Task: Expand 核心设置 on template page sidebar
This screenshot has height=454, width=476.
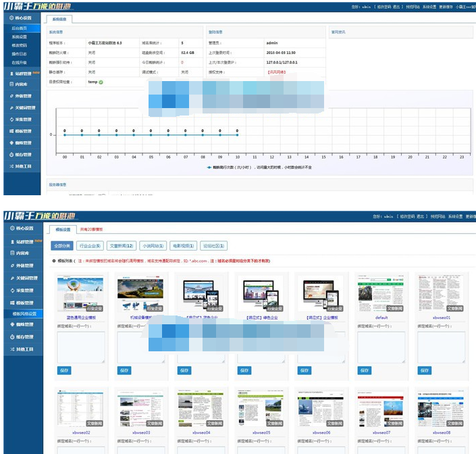Action: point(24,228)
